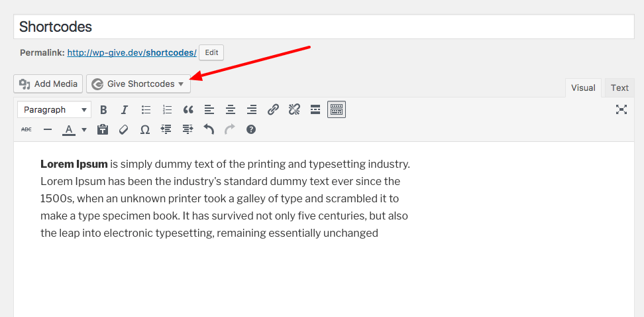644x317 pixels.
Task: Toggle italic formatting
Action: pyautogui.click(x=125, y=110)
